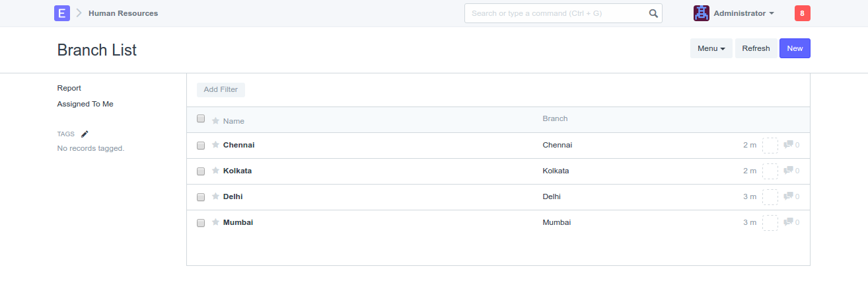Image resolution: width=868 pixels, height=301 pixels.
Task: Open the red notifications badge
Action: coord(802,13)
